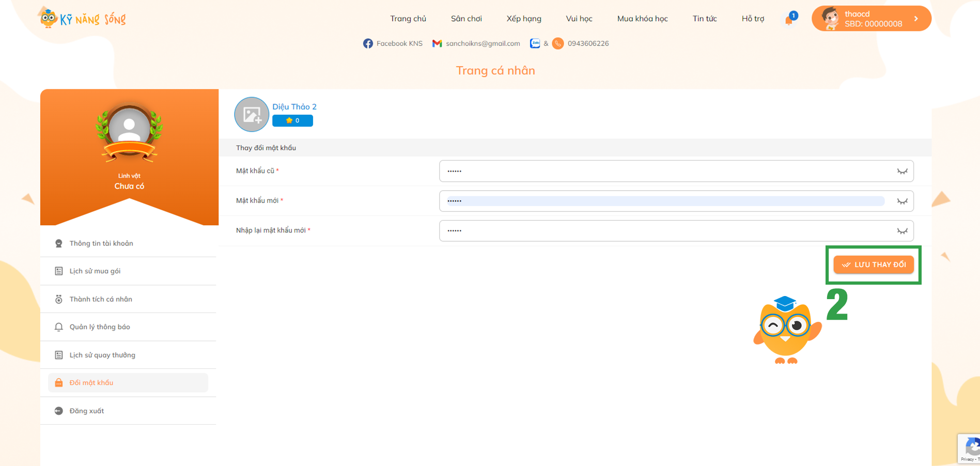This screenshot has height=466, width=980.
Task: Reveal the re-entered new password
Action: [902, 231]
